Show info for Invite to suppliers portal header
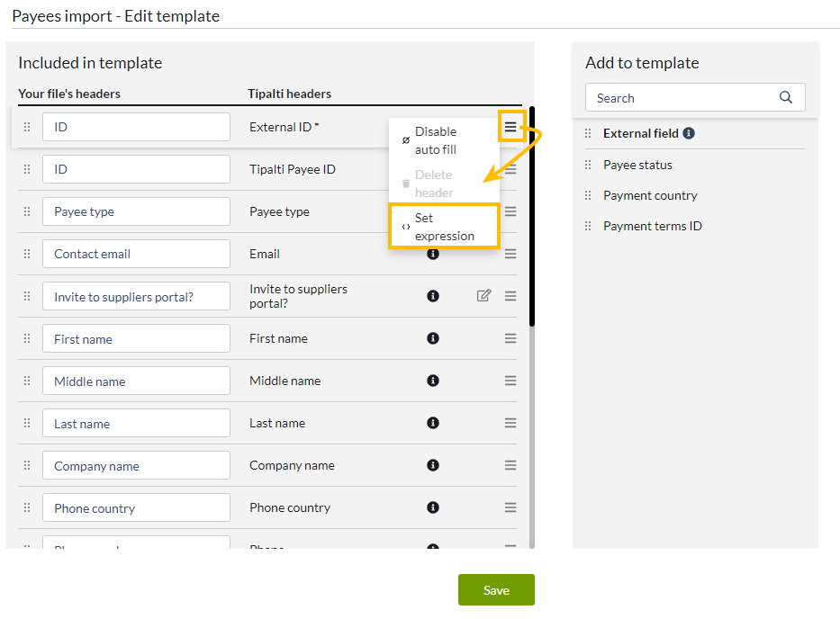 tap(433, 296)
